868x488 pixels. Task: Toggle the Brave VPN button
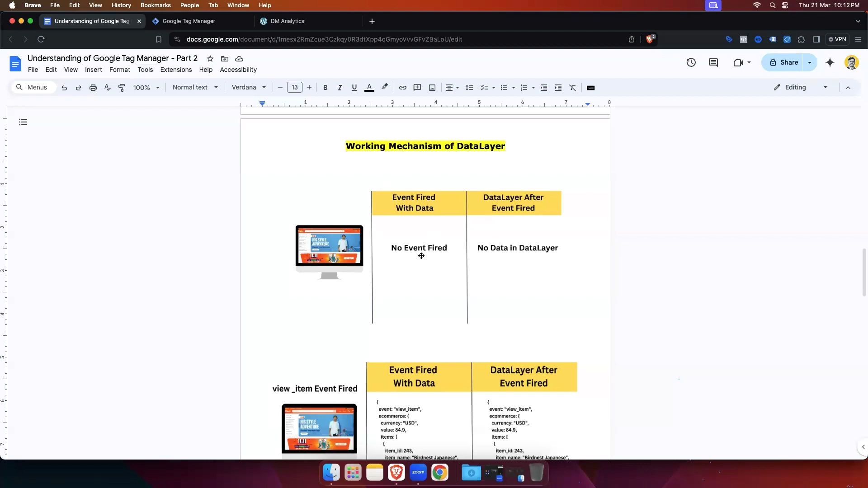[837, 39]
